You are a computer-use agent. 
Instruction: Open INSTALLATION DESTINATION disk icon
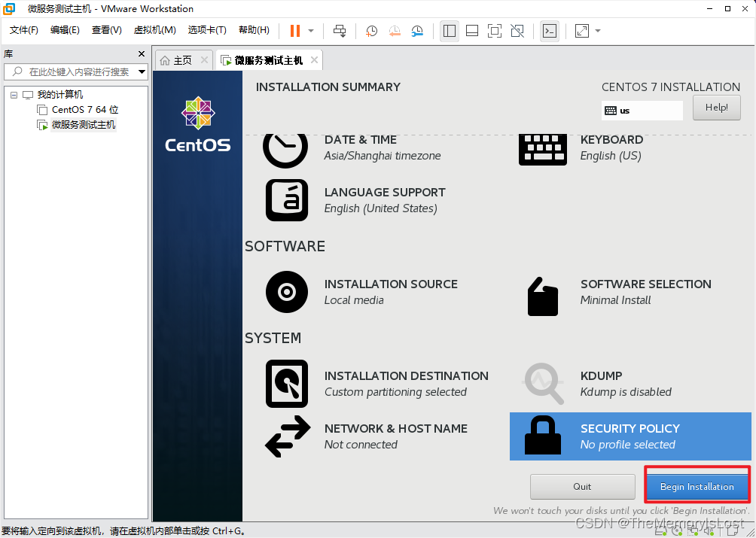click(287, 384)
